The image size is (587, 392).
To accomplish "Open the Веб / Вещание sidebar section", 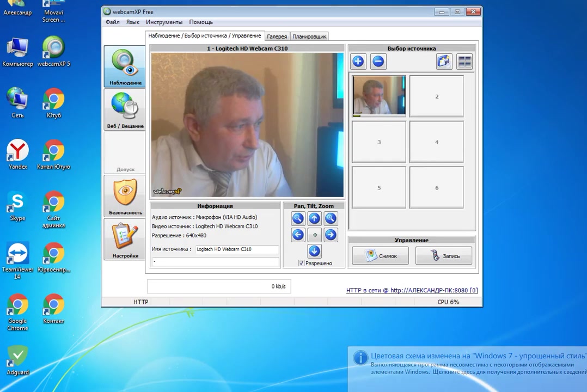I will click(x=125, y=109).
